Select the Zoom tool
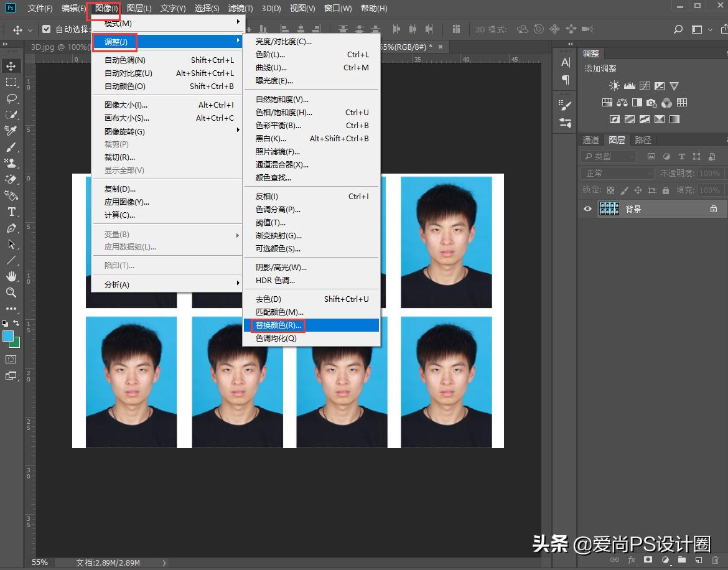The image size is (728, 570). 11,293
